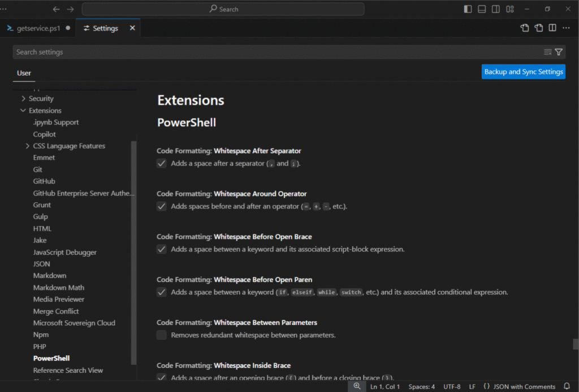The width and height of the screenshot is (579, 392).
Task: Toggle Whitespace Inside Brace checkbox
Action: coord(161,377)
